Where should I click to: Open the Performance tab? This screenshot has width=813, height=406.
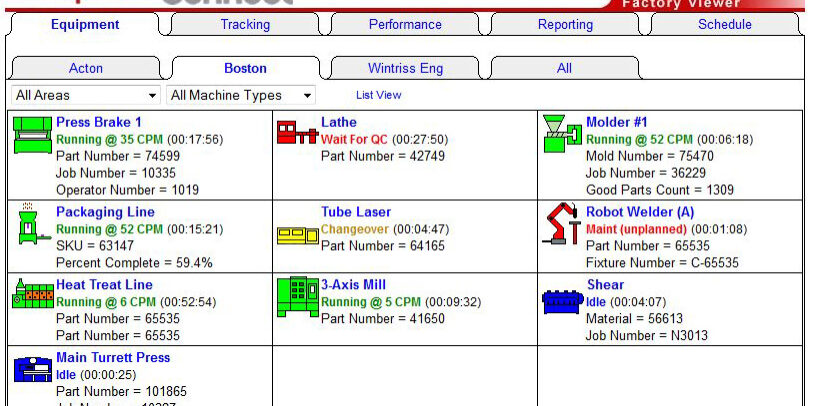click(405, 25)
